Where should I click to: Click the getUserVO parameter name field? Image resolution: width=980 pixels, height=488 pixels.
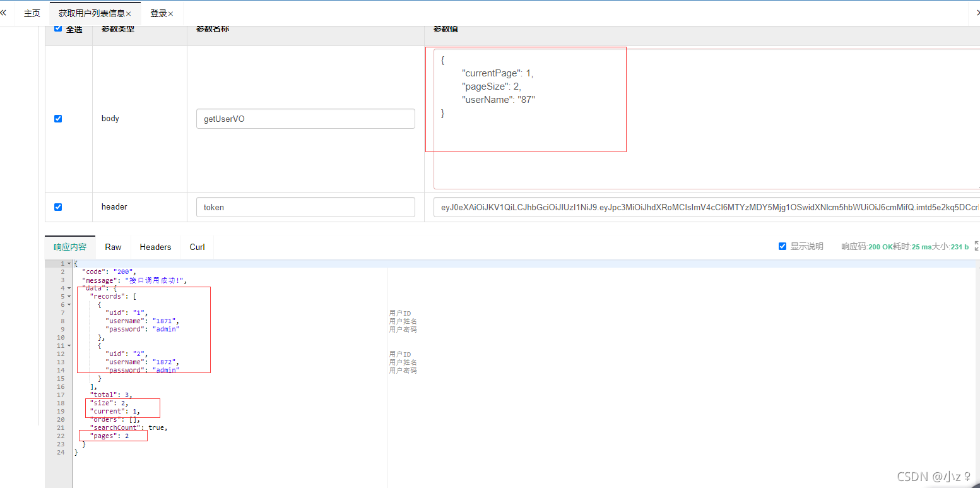click(305, 119)
